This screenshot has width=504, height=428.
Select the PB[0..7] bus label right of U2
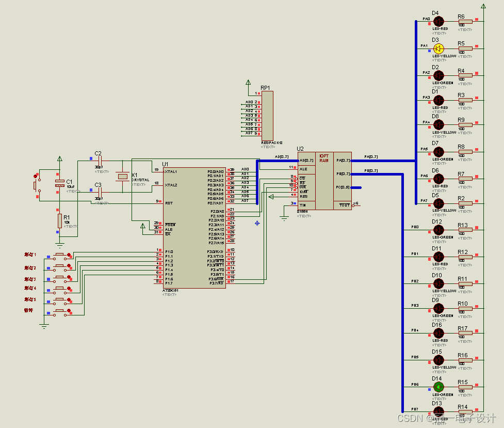(371, 170)
